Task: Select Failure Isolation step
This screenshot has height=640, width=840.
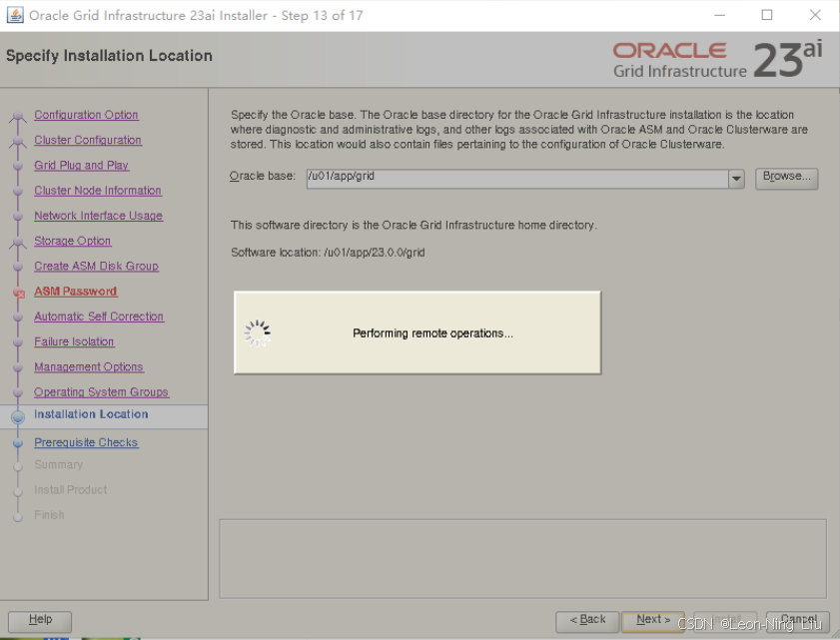Action: (x=74, y=341)
